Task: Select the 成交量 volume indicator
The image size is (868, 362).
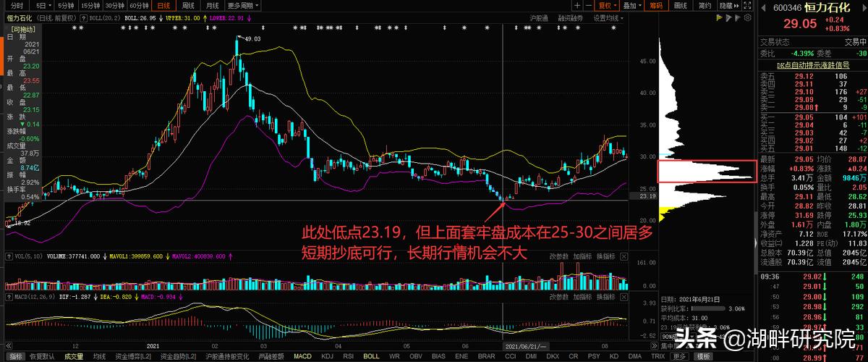Action: [74, 357]
